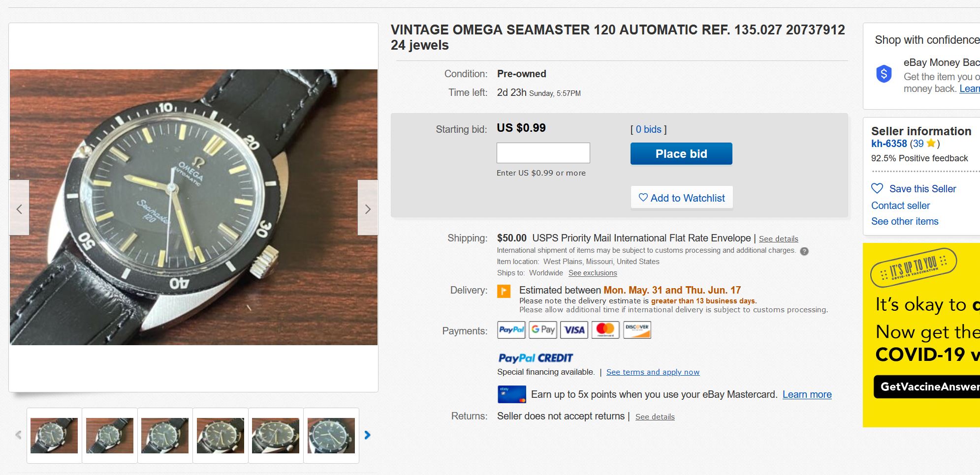Show previous photo in main image viewer
The height and width of the screenshot is (475, 980).
tap(19, 208)
